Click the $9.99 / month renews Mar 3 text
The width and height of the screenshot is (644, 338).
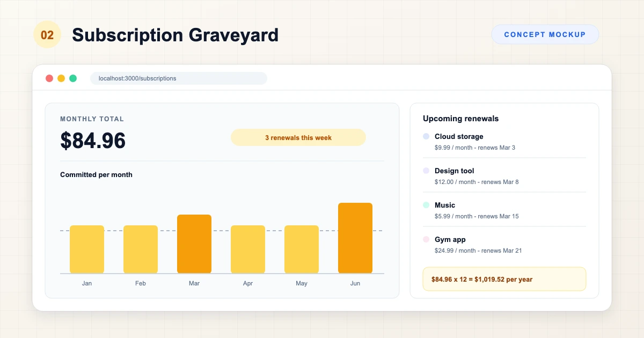click(475, 148)
